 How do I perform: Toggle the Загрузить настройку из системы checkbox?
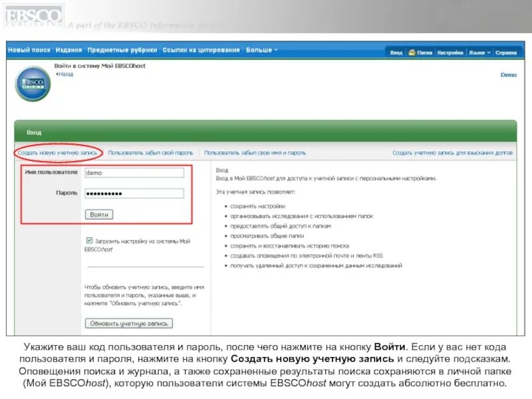89,241
